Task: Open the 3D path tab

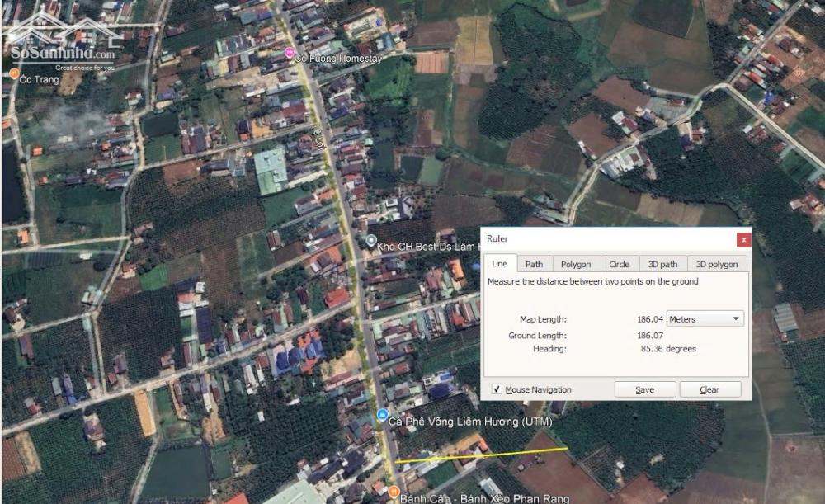Action: (x=662, y=264)
